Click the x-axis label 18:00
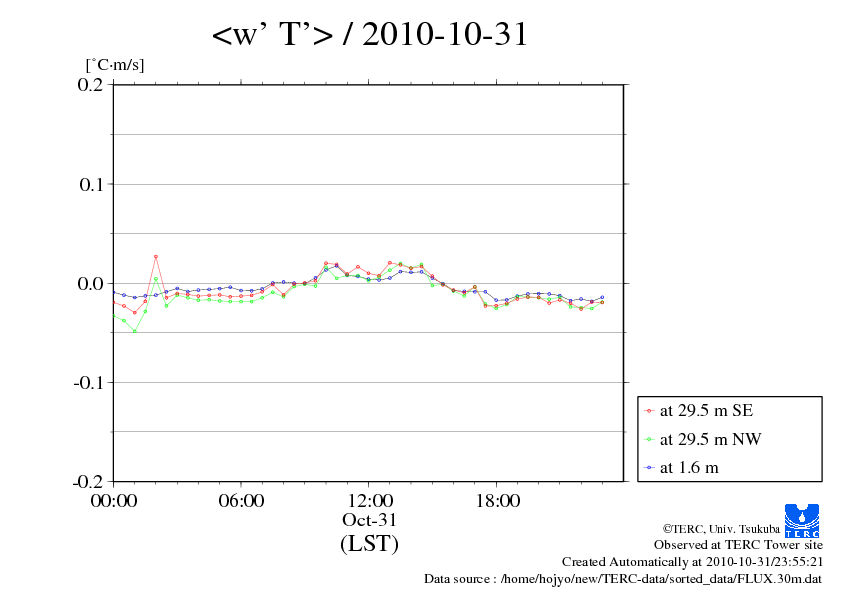842x595 pixels. [x=497, y=501]
